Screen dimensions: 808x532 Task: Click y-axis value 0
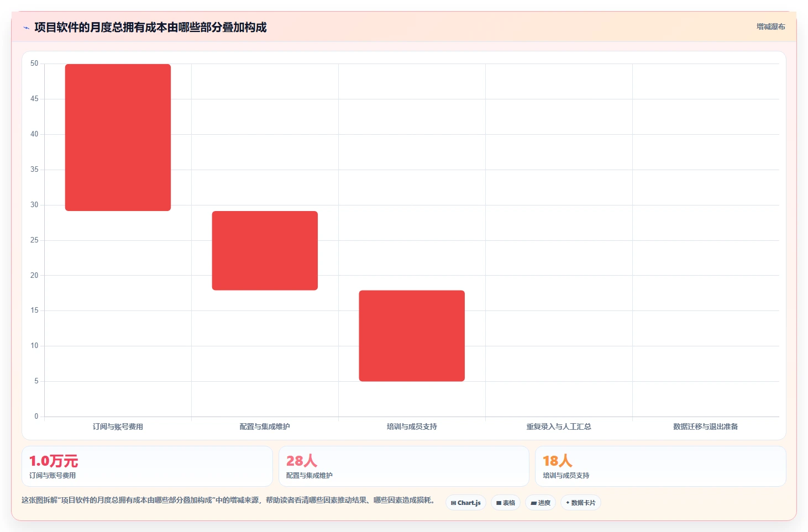(36, 417)
